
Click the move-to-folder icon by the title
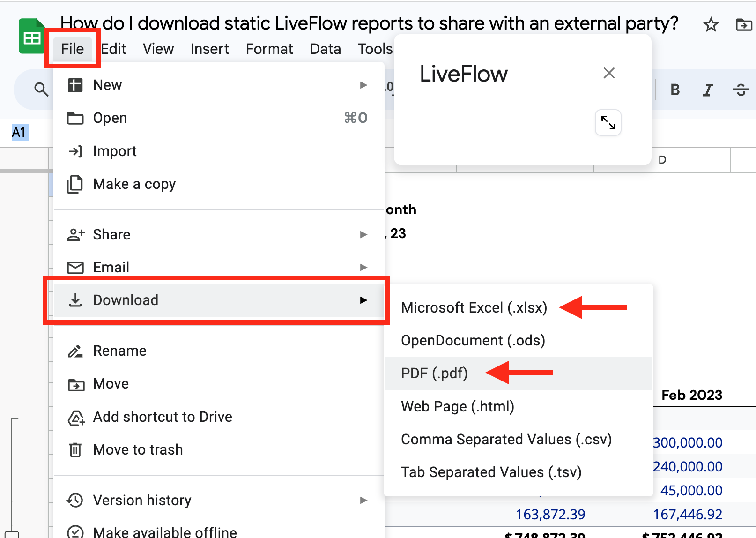click(744, 24)
